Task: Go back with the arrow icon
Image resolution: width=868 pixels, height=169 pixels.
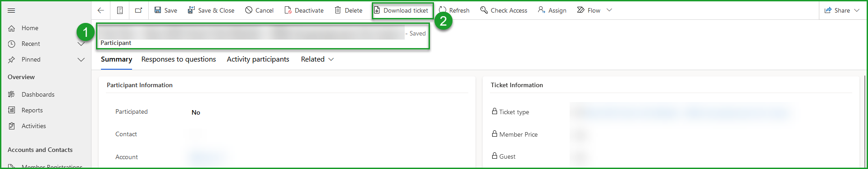Action: coord(101,10)
